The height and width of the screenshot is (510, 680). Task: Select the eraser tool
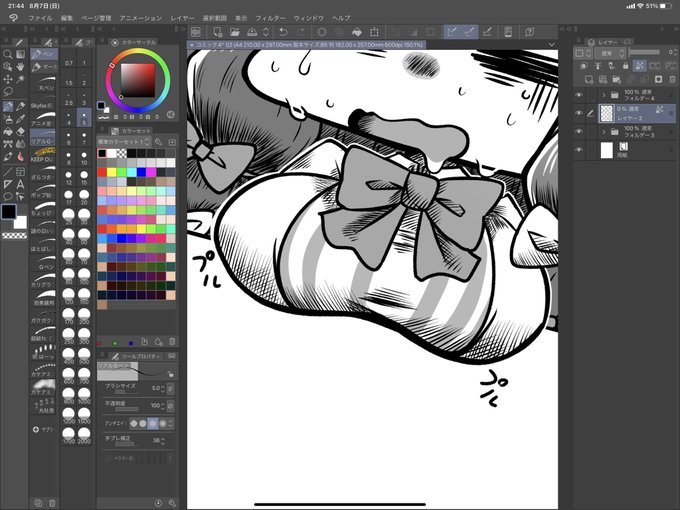(20, 131)
